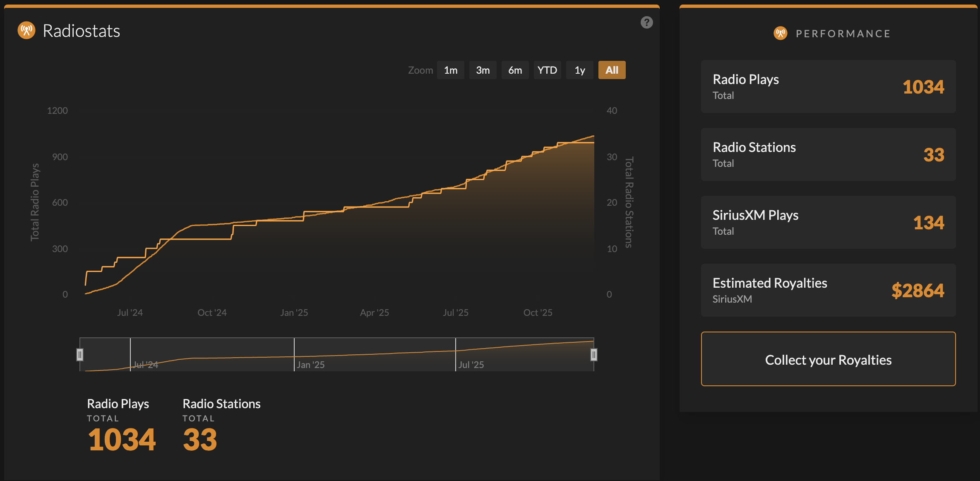Viewport: 980px width, 481px height.
Task: Select the 6m zoom range
Action: tap(515, 70)
